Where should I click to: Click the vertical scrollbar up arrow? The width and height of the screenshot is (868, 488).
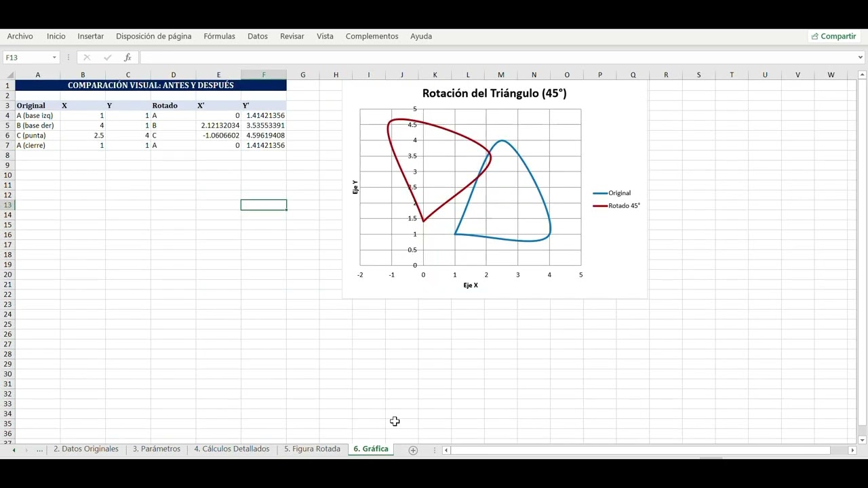[x=862, y=75]
